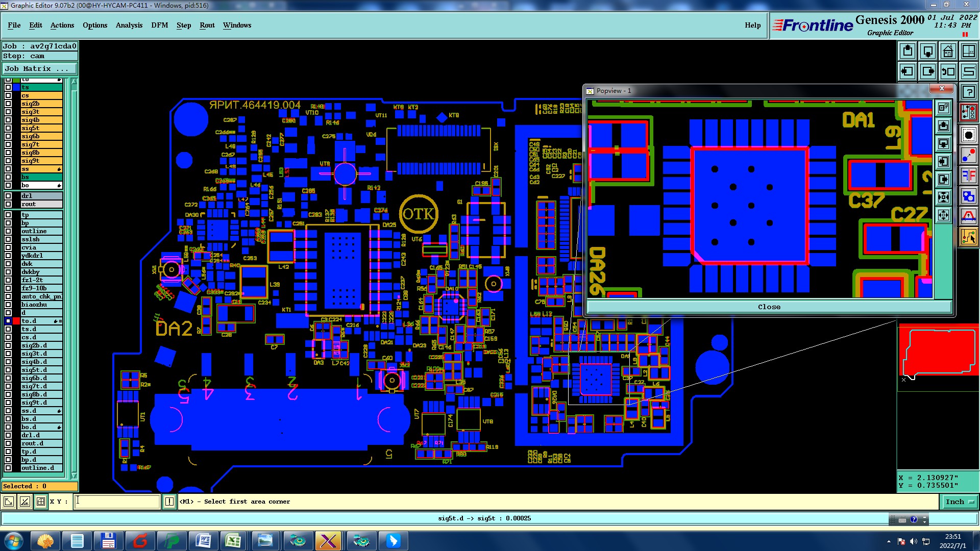Click the grid snap icon beside XY label
The height and width of the screenshot is (551, 980).
tap(41, 502)
